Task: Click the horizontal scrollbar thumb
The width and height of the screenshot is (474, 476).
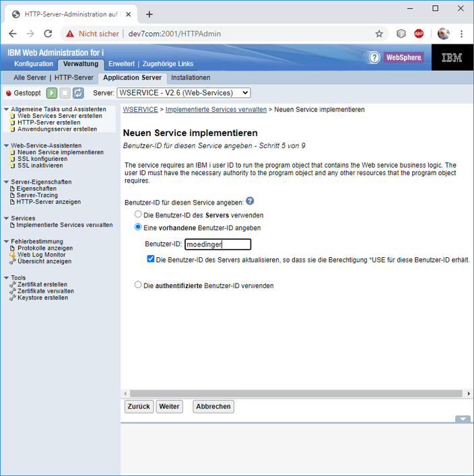Action: tap(296, 394)
